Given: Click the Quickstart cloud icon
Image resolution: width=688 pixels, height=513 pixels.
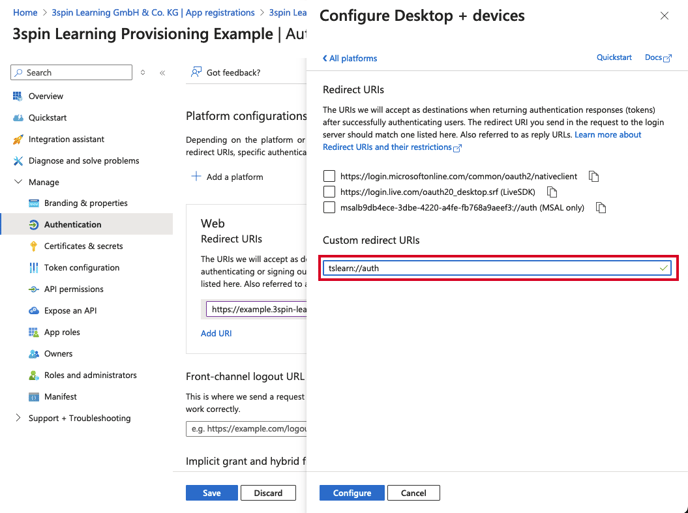Looking at the screenshot, I should [x=18, y=118].
